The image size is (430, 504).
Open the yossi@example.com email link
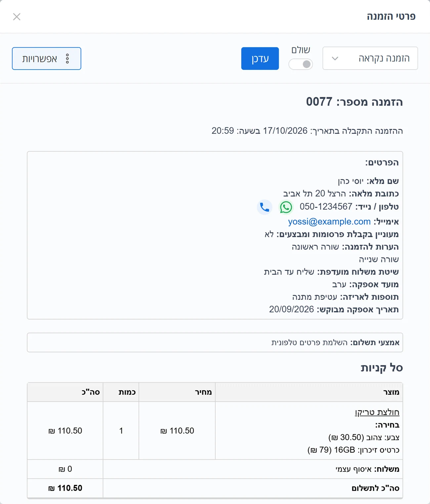pyautogui.click(x=329, y=221)
